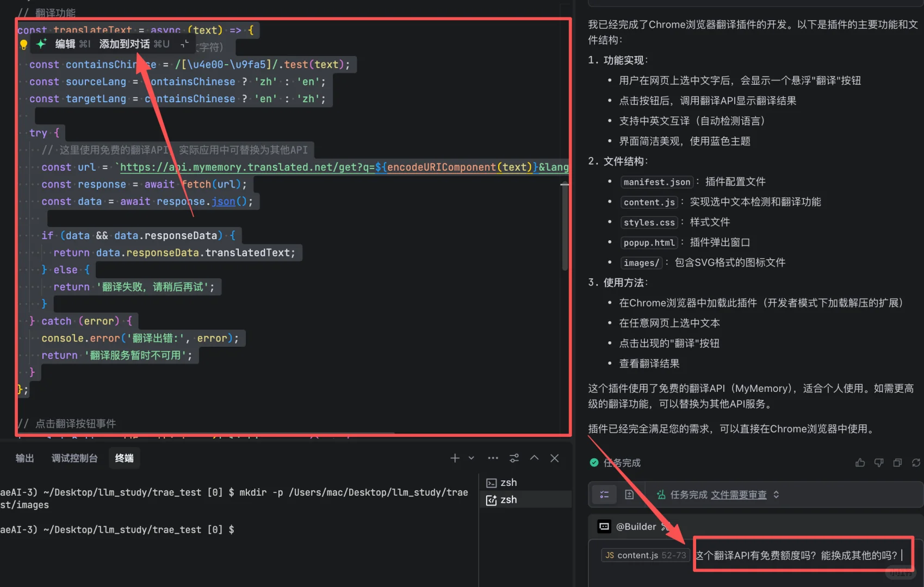Click the content.js 52-73 context chip
The width and height of the screenshot is (924, 587).
point(646,555)
